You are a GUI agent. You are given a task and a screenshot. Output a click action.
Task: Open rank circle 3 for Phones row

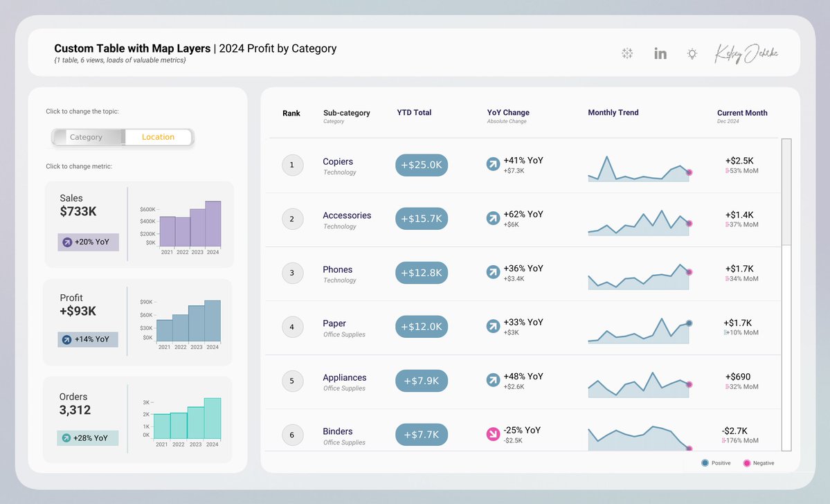coord(292,273)
